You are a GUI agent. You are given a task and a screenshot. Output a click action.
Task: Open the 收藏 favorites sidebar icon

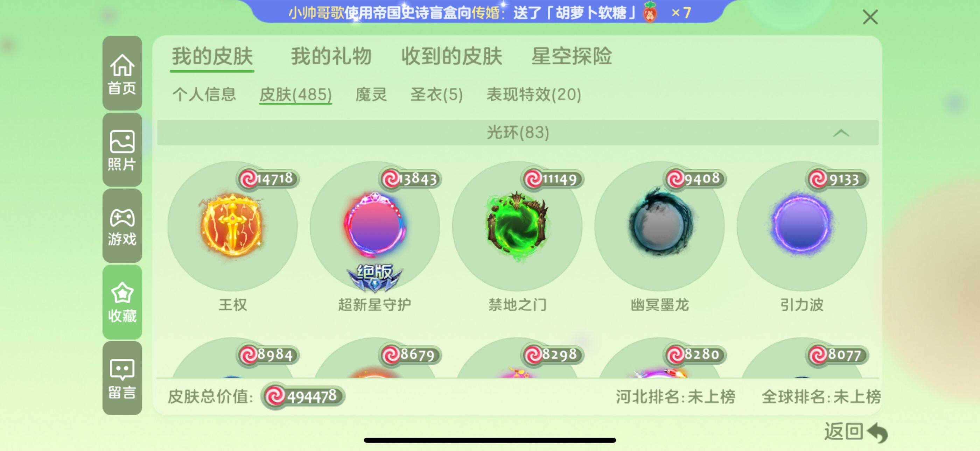pos(122,302)
